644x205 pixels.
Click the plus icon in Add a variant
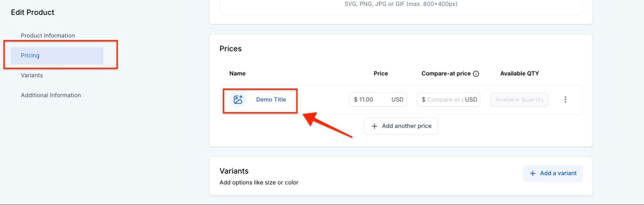pos(533,173)
